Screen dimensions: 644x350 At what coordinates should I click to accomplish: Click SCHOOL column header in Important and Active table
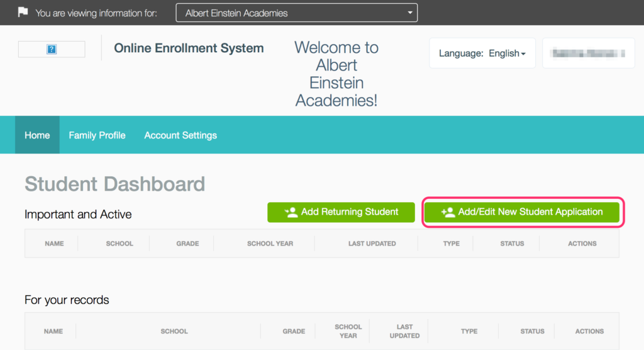pos(119,244)
